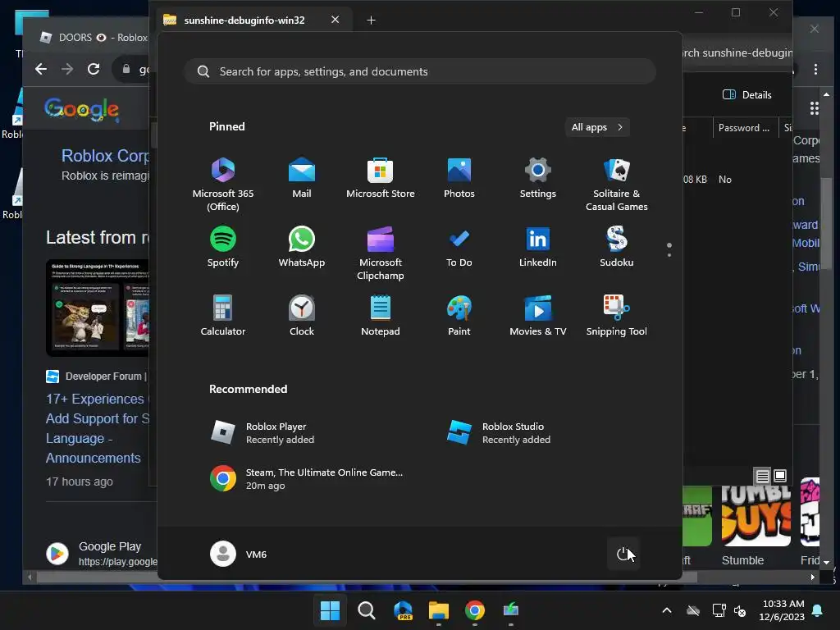Screen dimensions: 840x630
Task: Launch WhatsApp
Action: 302,247
